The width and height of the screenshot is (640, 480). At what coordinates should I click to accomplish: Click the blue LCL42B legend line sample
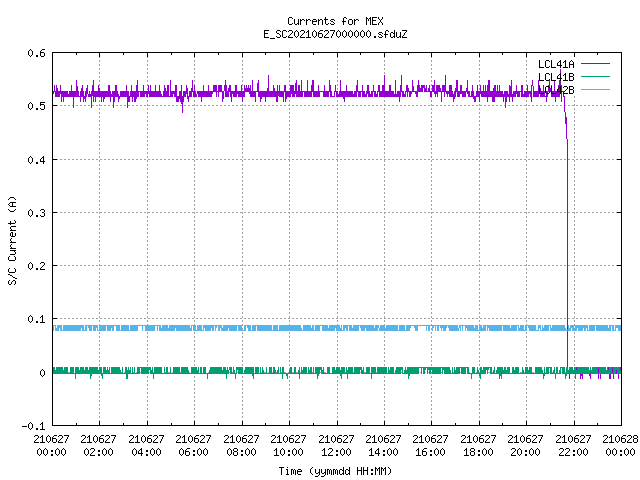click(595, 89)
